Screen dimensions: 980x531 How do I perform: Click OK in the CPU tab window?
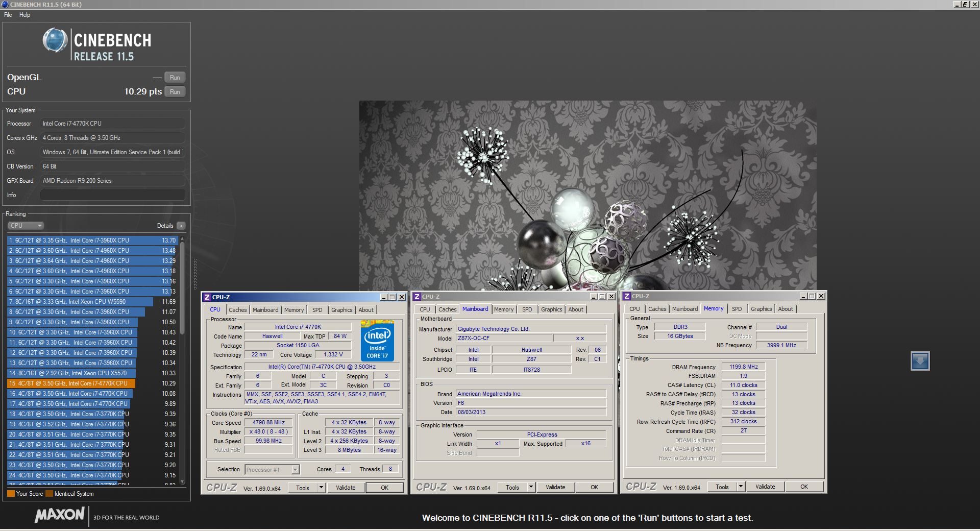385,488
